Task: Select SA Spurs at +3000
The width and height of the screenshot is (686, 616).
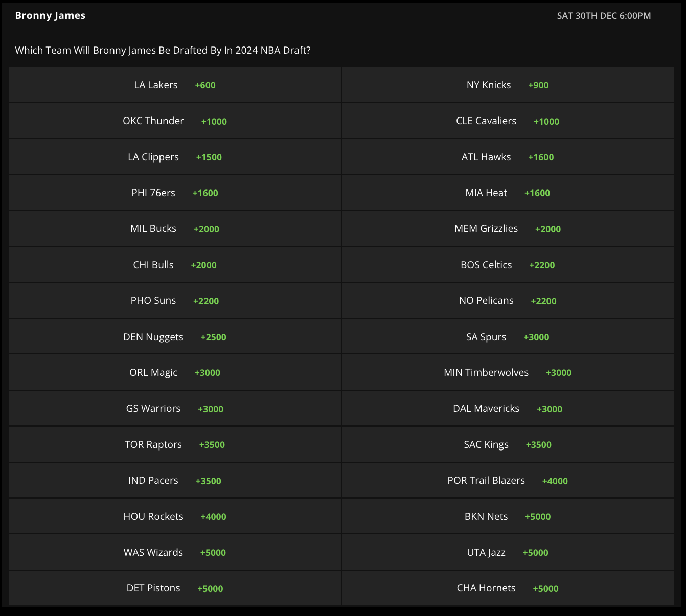Action: (508, 337)
